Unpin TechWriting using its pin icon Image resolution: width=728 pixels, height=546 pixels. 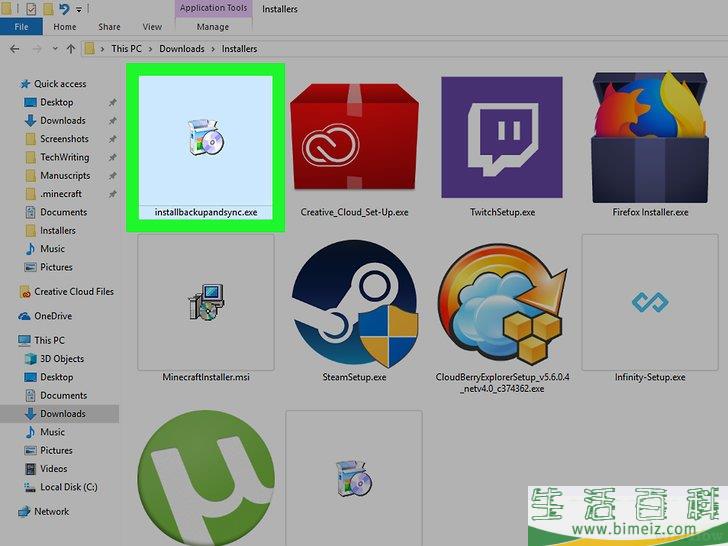pos(112,157)
